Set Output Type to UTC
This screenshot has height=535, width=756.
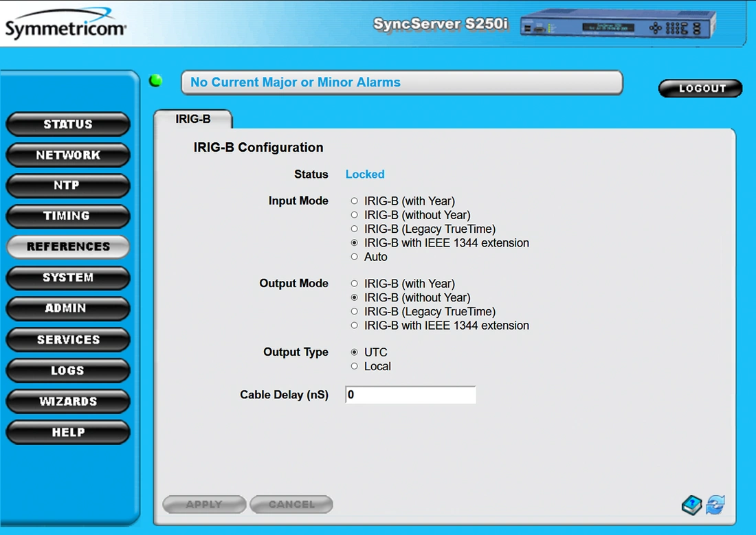click(355, 352)
